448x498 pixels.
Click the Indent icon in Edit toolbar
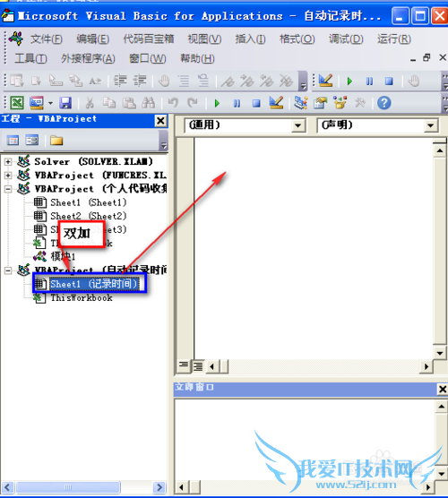120,81
